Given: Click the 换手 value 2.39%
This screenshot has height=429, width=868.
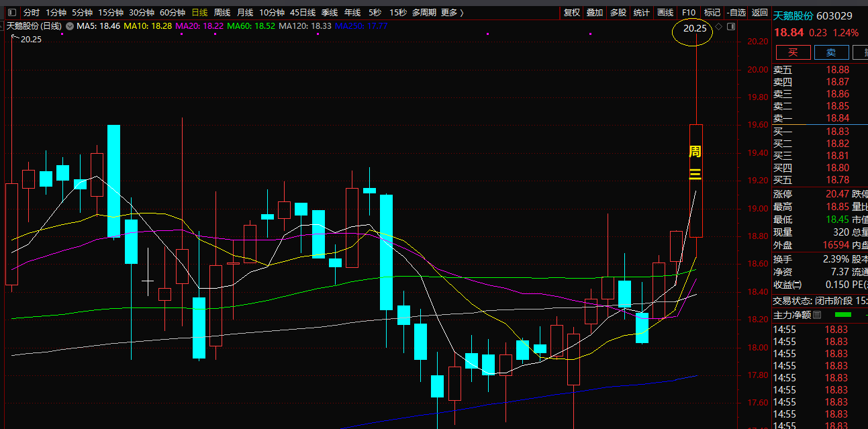Looking at the screenshot, I should tap(836, 258).
